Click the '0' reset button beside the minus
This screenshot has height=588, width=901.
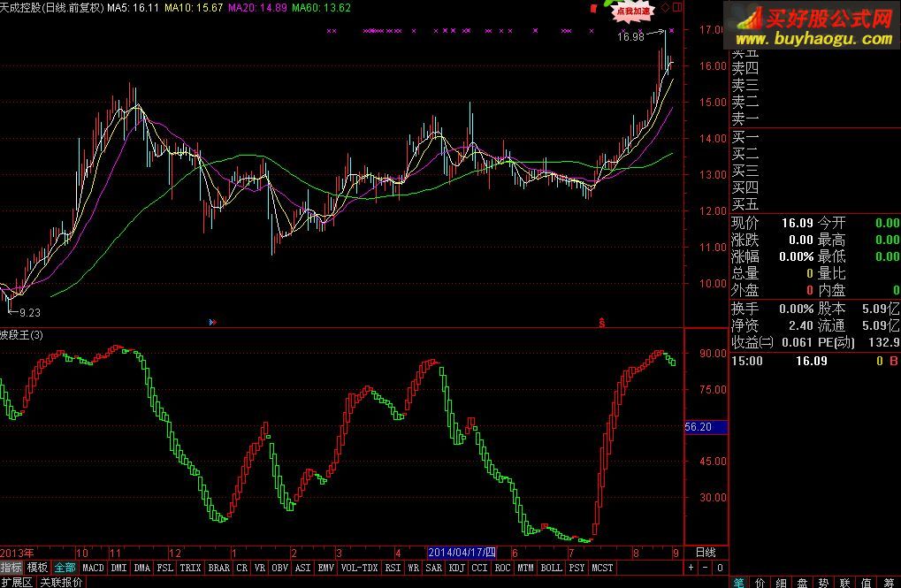click(719, 568)
